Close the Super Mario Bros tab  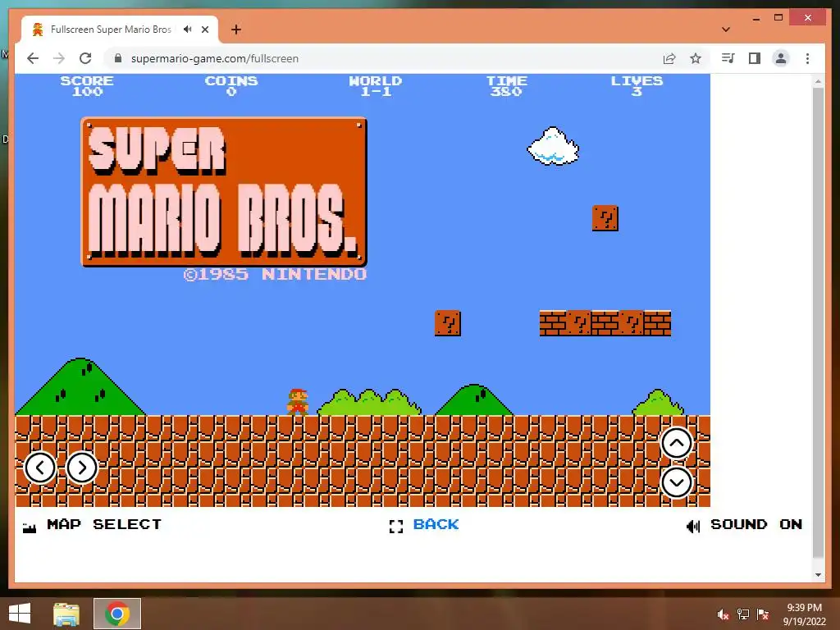tap(204, 30)
